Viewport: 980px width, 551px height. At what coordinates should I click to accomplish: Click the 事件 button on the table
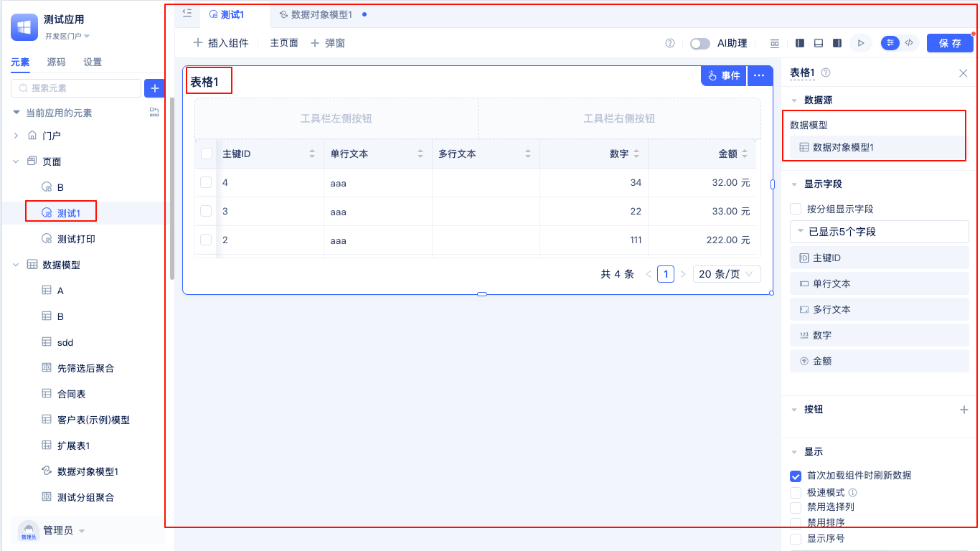[x=724, y=75]
